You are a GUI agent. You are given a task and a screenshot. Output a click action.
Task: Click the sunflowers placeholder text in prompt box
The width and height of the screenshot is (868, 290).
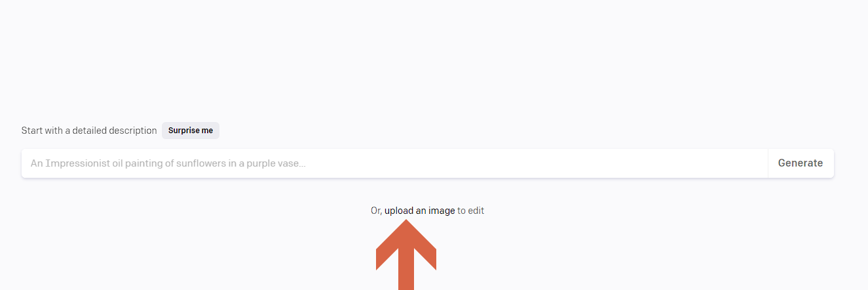pyautogui.click(x=168, y=163)
